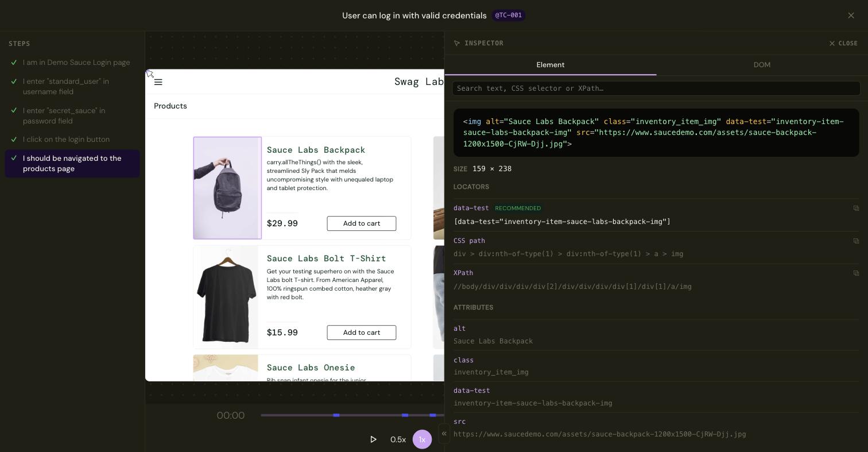Close the test case viewer with top-right X
The image size is (868, 452).
pos(851,16)
